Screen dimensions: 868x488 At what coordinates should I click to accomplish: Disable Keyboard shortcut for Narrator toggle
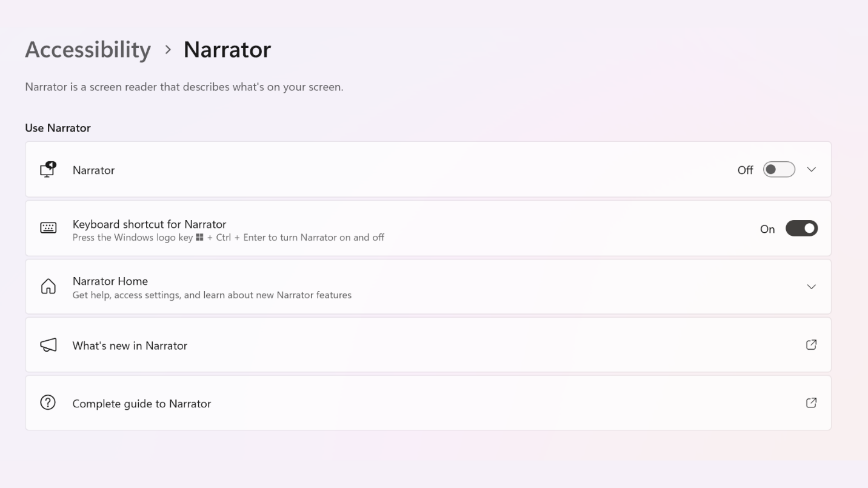point(801,229)
